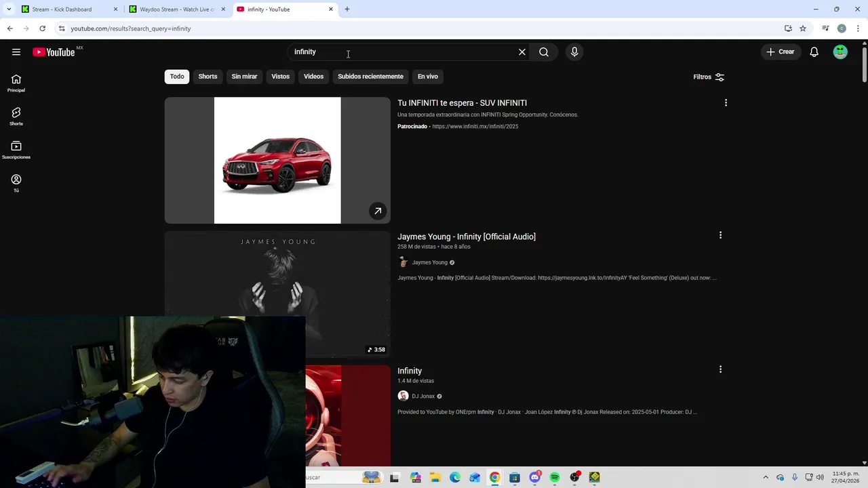The width and height of the screenshot is (868, 488).
Task: Click the Crear button
Action: click(x=781, y=52)
